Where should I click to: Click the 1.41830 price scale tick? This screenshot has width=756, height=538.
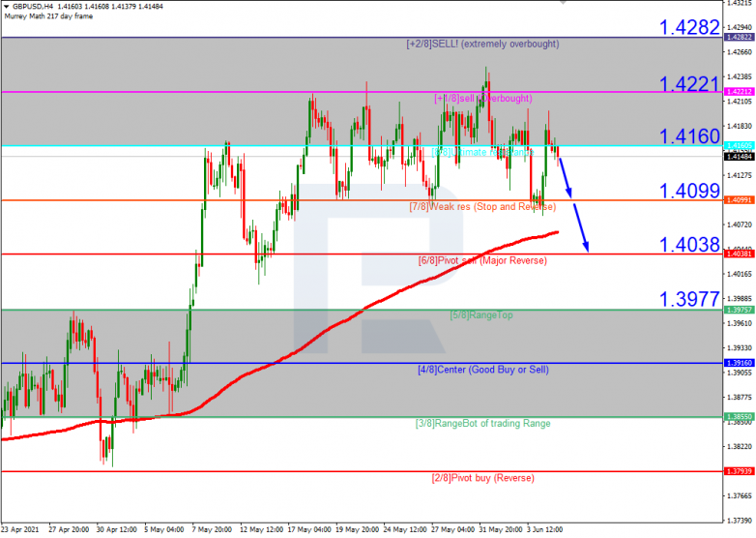coord(741,126)
